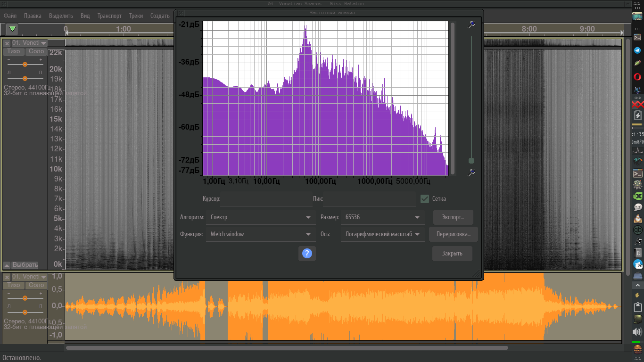Solo the waveform track with Соло
This screenshot has height=362, width=644.
[36, 285]
